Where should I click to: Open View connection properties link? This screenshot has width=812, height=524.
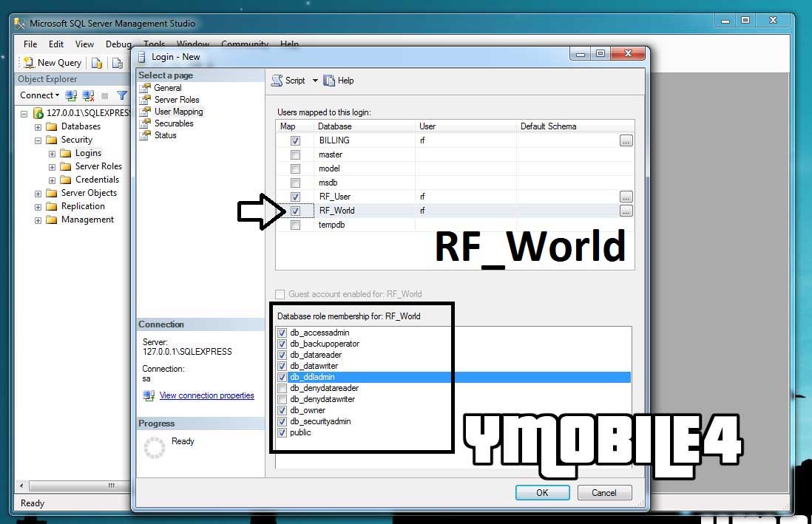[206, 395]
